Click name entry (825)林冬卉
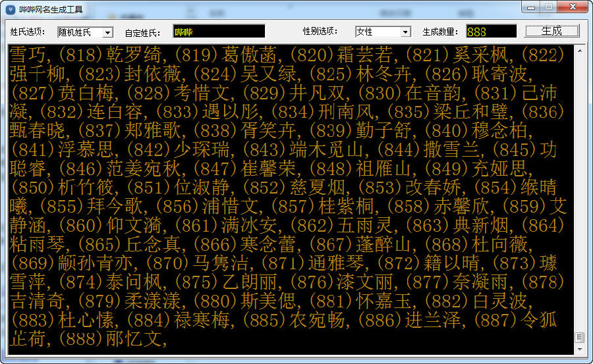 point(362,74)
